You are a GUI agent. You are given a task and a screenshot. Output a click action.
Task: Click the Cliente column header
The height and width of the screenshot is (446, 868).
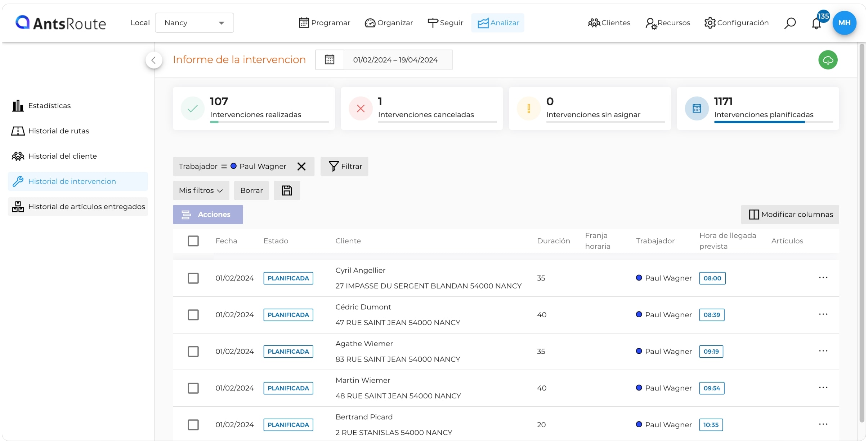[348, 241]
